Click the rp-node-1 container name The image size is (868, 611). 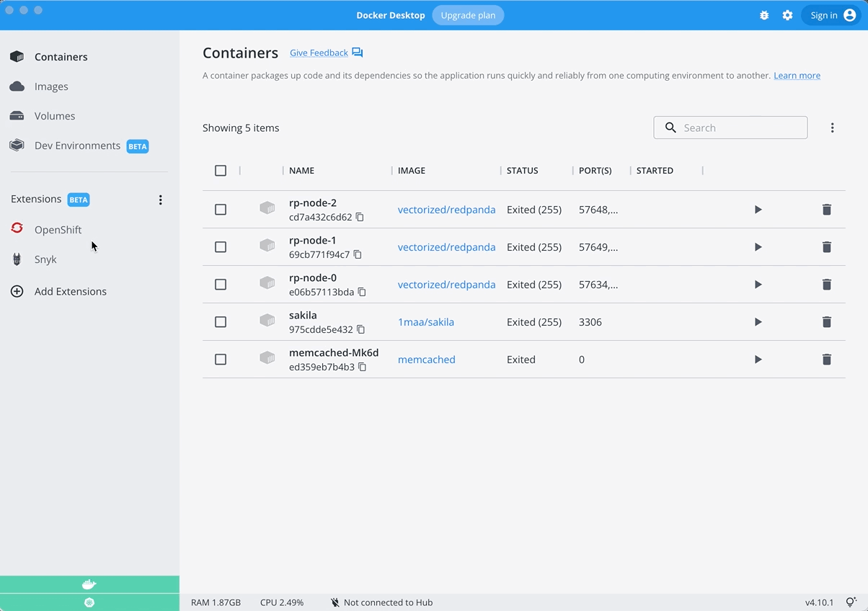(x=312, y=241)
